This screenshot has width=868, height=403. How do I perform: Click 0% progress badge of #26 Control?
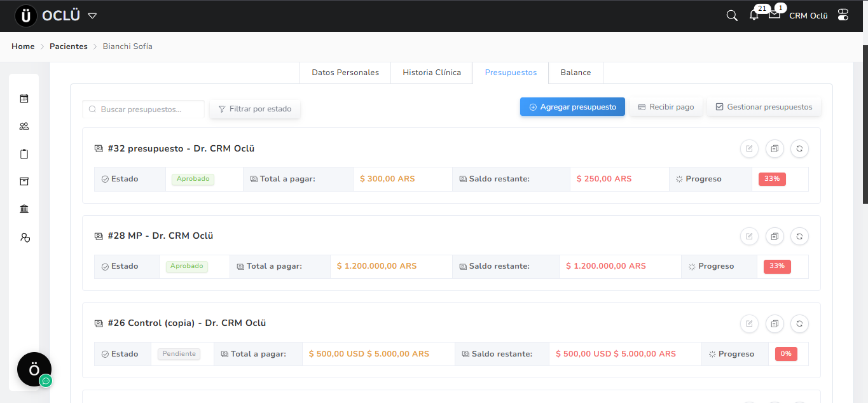pos(786,353)
